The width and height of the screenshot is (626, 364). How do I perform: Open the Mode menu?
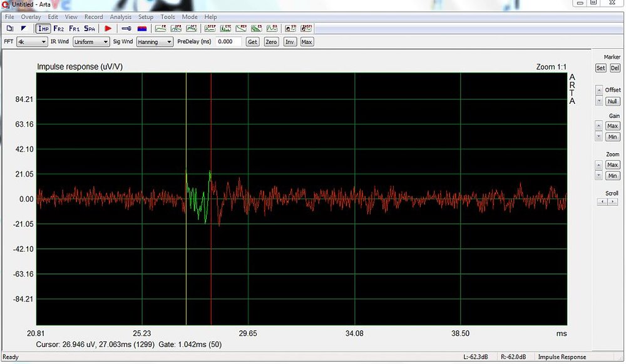[x=190, y=17]
